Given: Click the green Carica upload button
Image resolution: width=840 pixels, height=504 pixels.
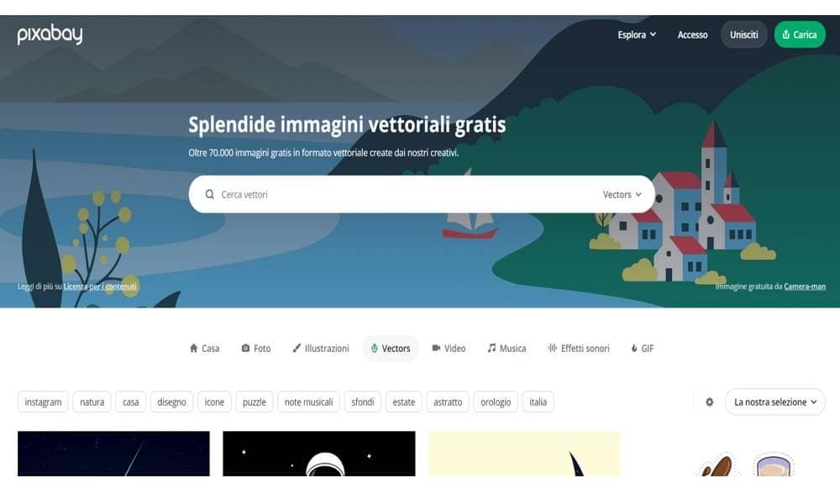Looking at the screenshot, I should coord(800,34).
